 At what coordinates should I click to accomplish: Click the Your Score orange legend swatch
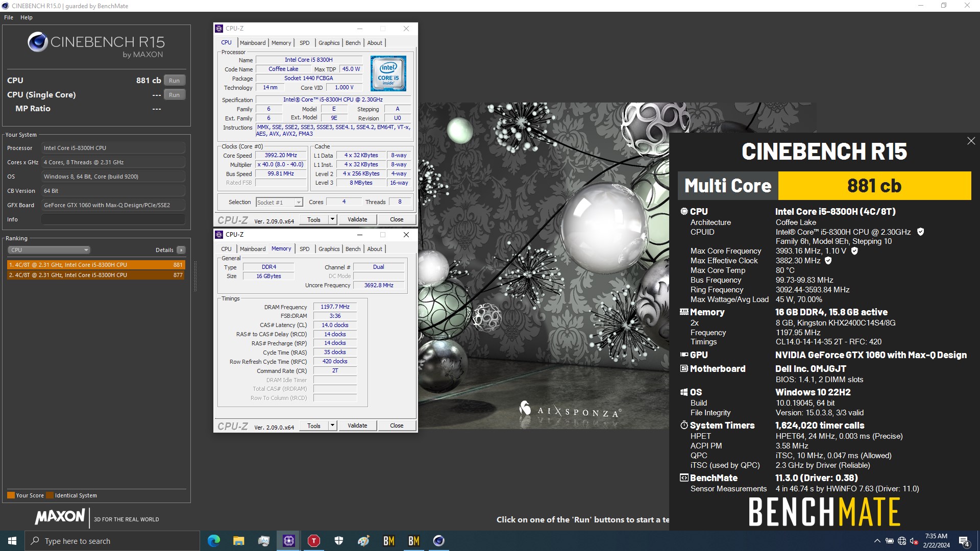click(11, 495)
